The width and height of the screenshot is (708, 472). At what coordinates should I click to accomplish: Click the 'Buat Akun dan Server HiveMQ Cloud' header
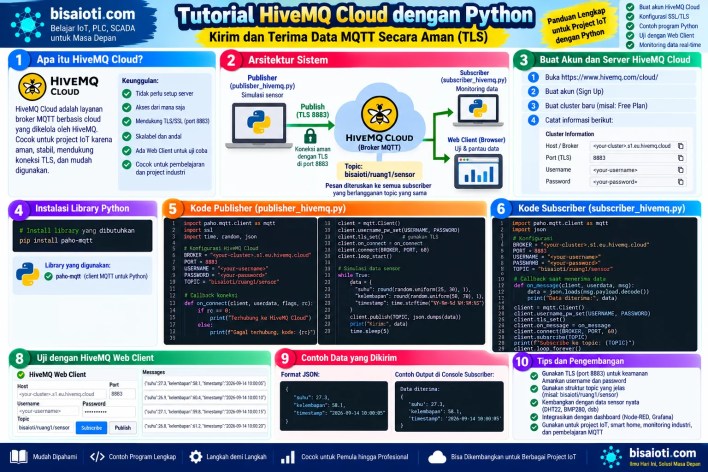coord(607,60)
